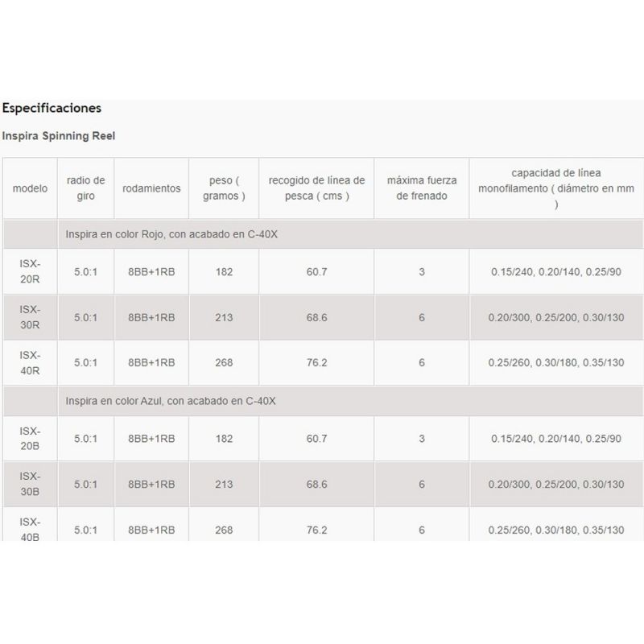Click the capacidad de línea monofilamento header
The height and width of the screenshot is (644, 644).
pyautogui.click(x=556, y=188)
